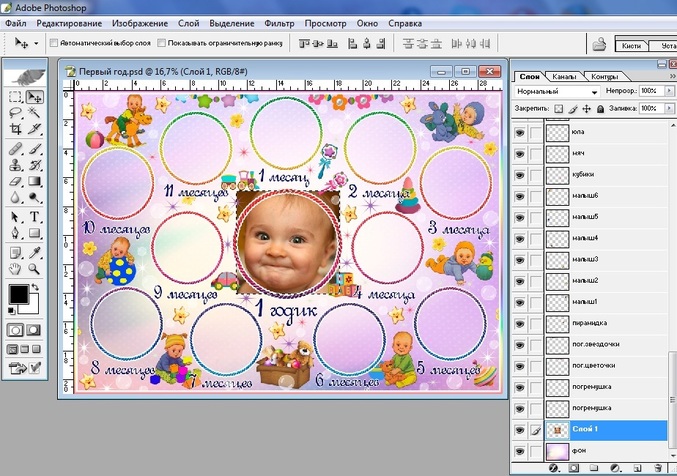Open the fill 'Заливка' percentage arrow
677x476 pixels.
tap(669, 108)
